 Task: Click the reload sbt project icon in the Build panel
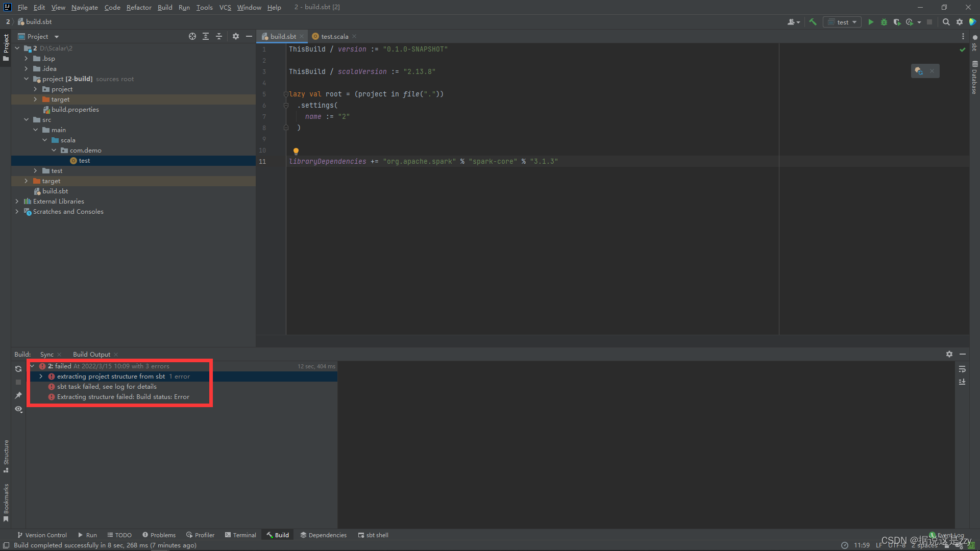pos(18,369)
